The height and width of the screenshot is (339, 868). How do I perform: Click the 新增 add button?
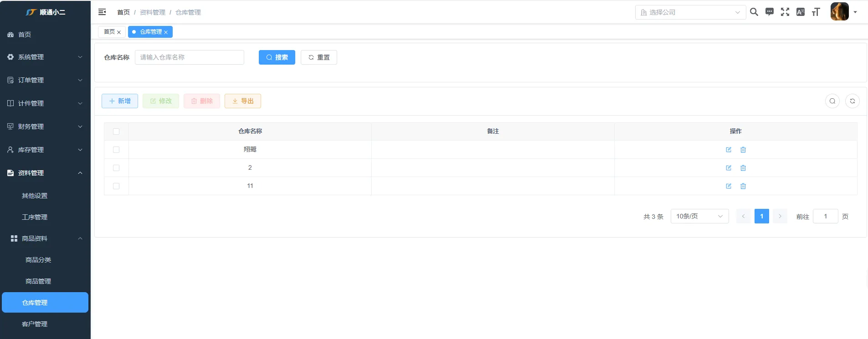[120, 101]
